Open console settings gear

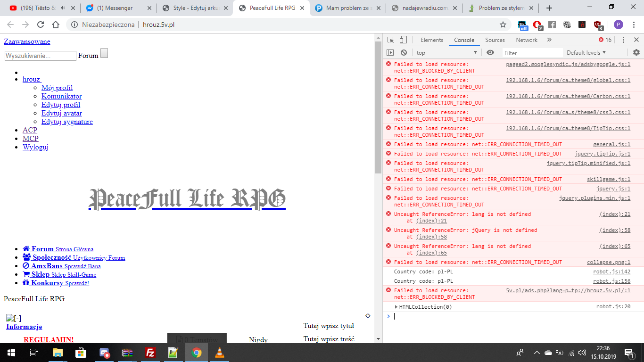(636, 52)
